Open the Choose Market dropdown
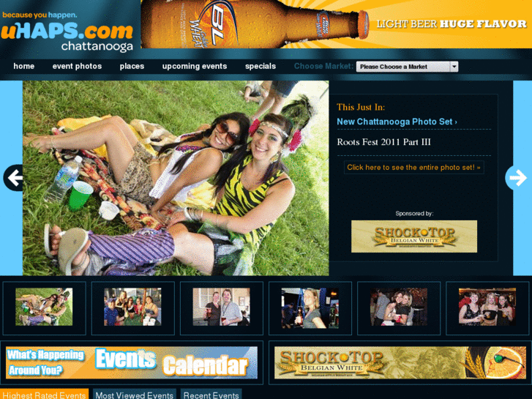 [x=407, y=67]
